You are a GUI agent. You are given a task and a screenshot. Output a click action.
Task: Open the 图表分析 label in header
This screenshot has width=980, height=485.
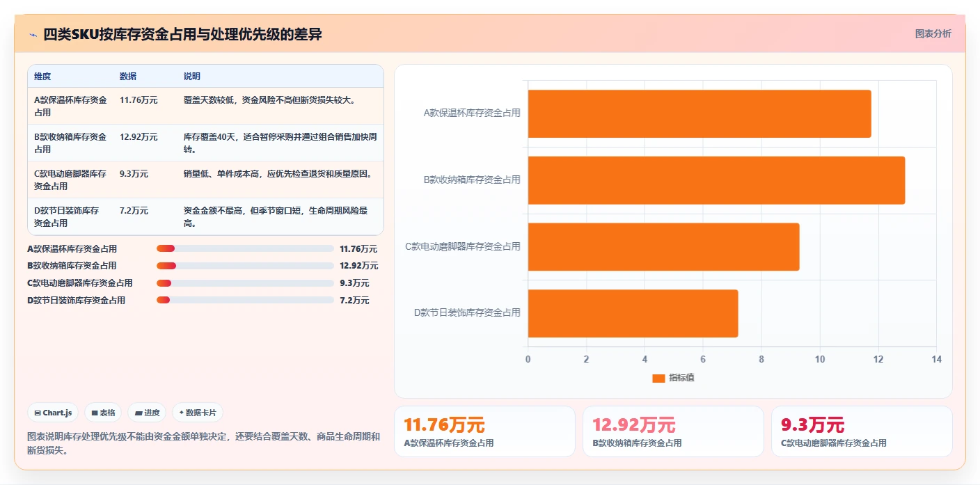pos(933,33)
